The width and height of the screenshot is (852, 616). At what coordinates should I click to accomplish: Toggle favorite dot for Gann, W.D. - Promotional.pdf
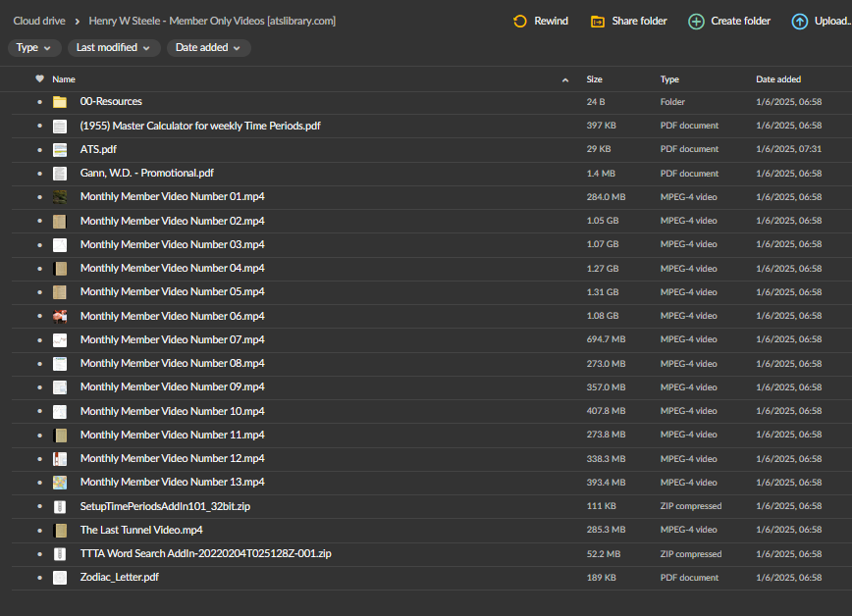(40, 174)
